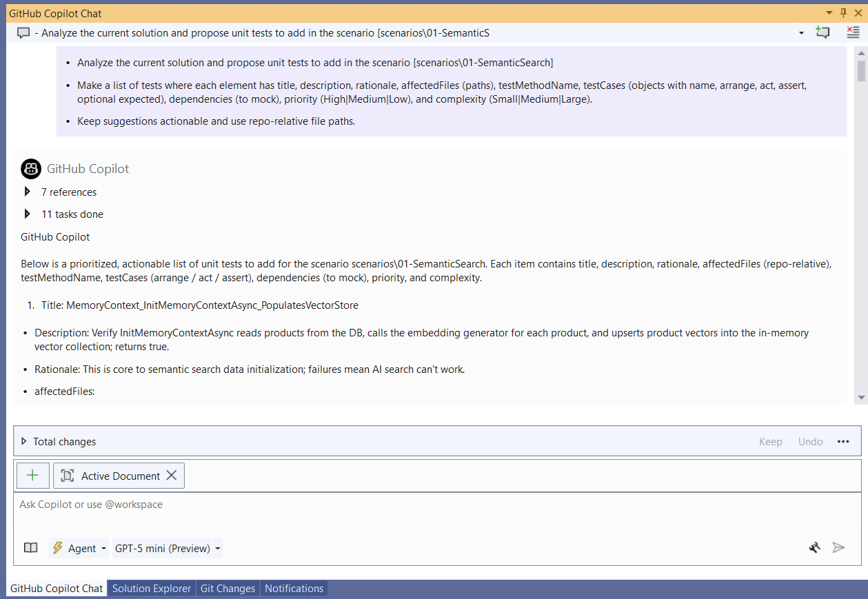The image size is (868, 599).
Task: Click the Active Document context chip
Action: pos(119,476)
